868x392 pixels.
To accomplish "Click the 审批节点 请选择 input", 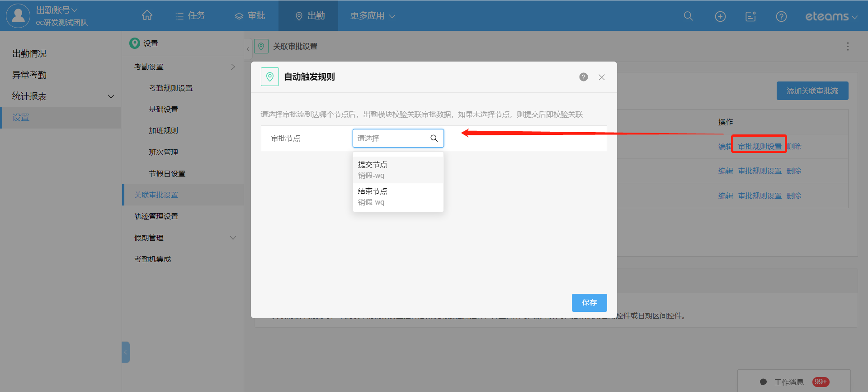I will click(x=398, y=138).
